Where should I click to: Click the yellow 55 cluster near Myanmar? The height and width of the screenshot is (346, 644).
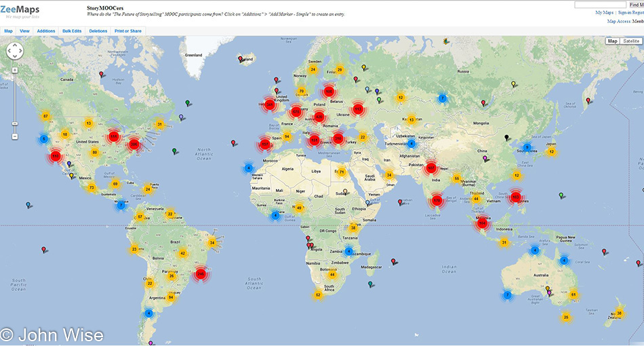(x=456, y=178)
